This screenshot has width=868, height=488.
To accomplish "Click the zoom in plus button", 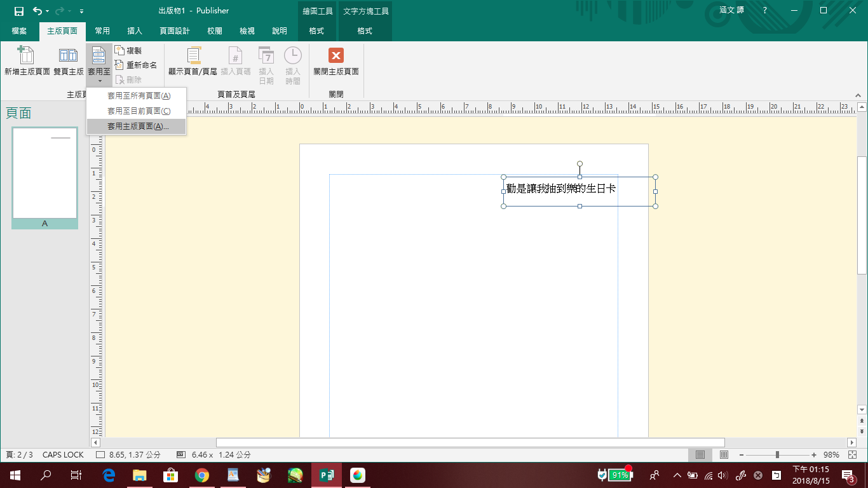I will coord(814,455).
